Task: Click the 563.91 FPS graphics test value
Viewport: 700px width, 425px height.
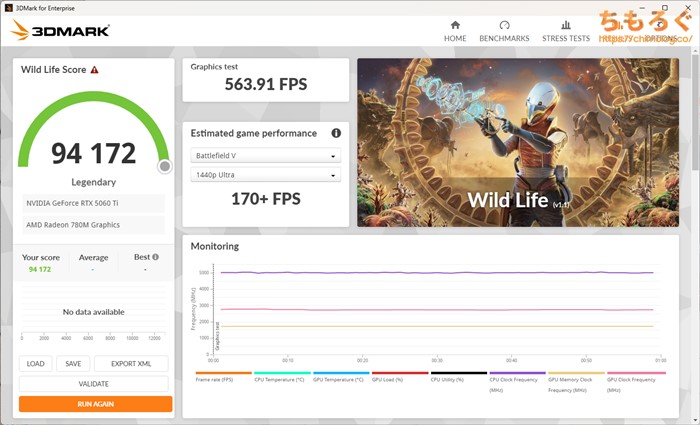Action: click(266, 84)
